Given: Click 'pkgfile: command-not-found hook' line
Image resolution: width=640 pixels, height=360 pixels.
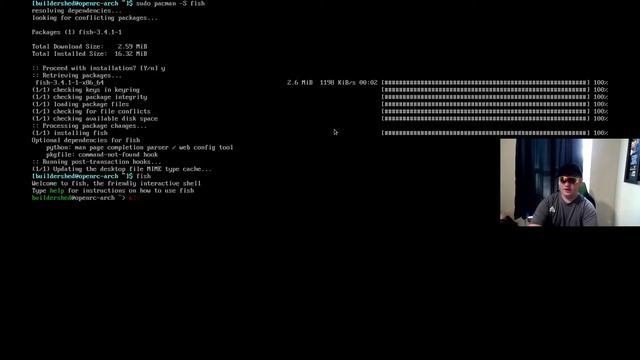Looking at the screenshot, I should 102,155.
